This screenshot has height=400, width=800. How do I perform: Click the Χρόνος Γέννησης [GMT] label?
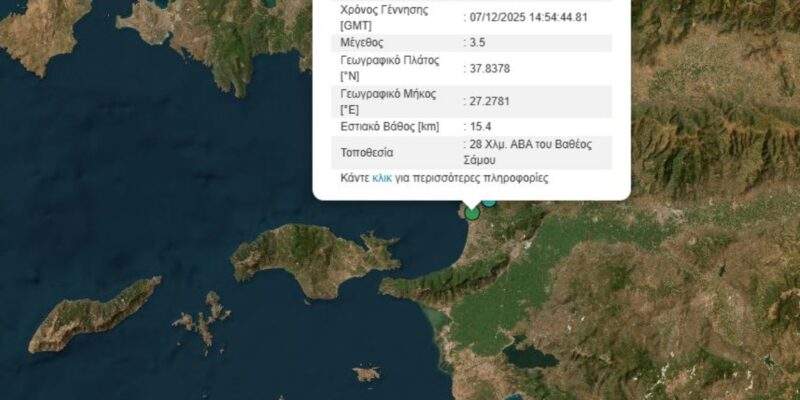pyautogui.click(x=377, y=17)
